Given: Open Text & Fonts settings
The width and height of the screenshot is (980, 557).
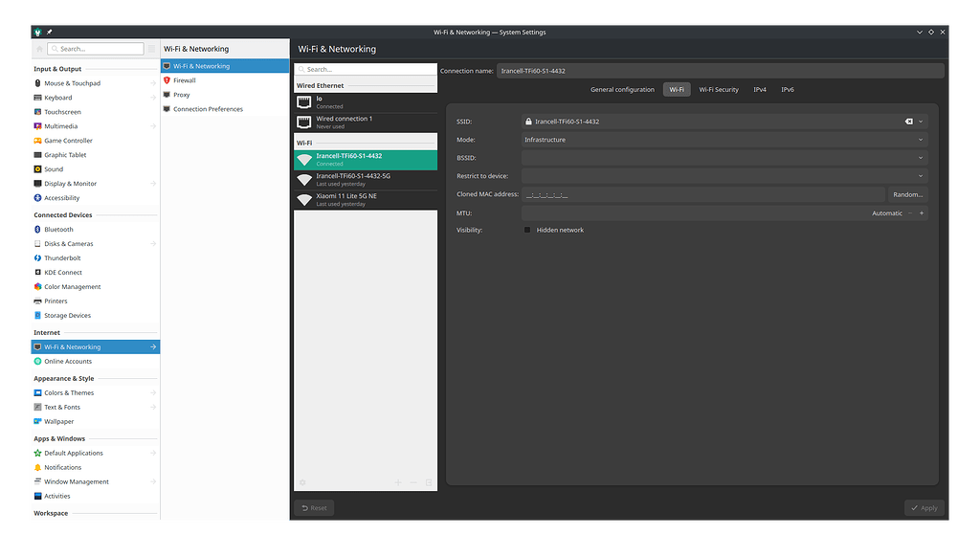Looking at the screenshot, I should tap(95, 408).
